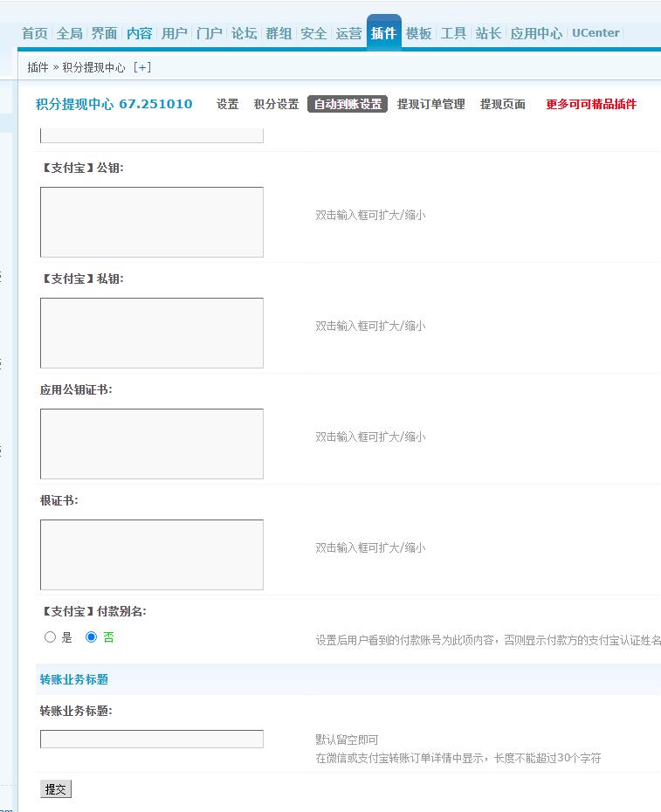
Task: Click the 【支付宝】公钥 text area
Action: (x=151, y=222)
